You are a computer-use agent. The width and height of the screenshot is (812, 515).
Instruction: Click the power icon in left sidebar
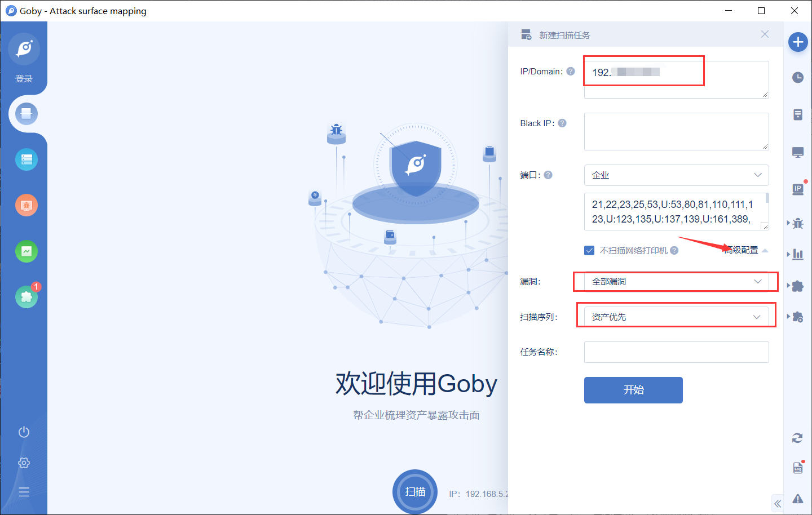24,432
